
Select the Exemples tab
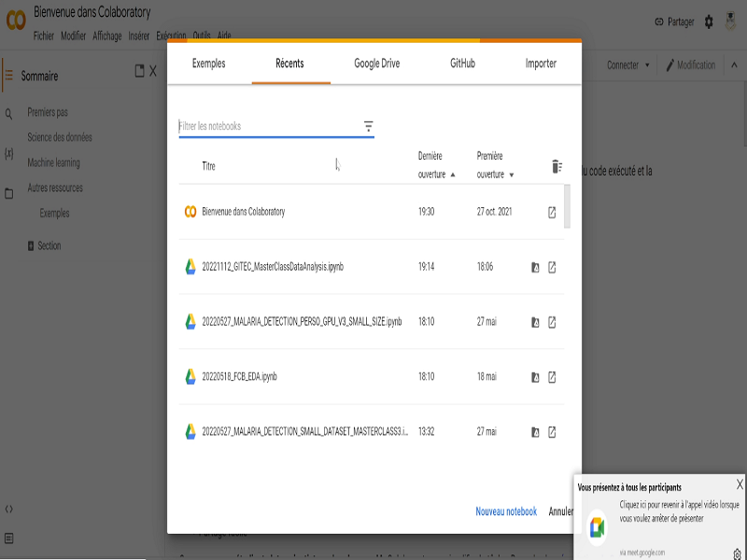point(208,63)
